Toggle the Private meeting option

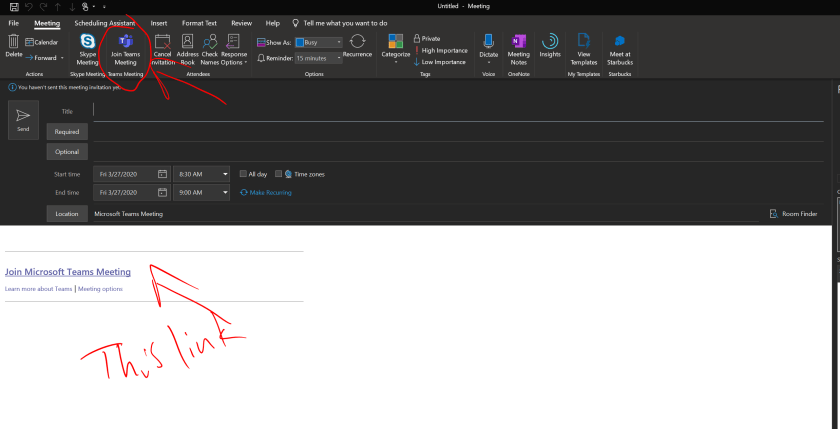426,38
